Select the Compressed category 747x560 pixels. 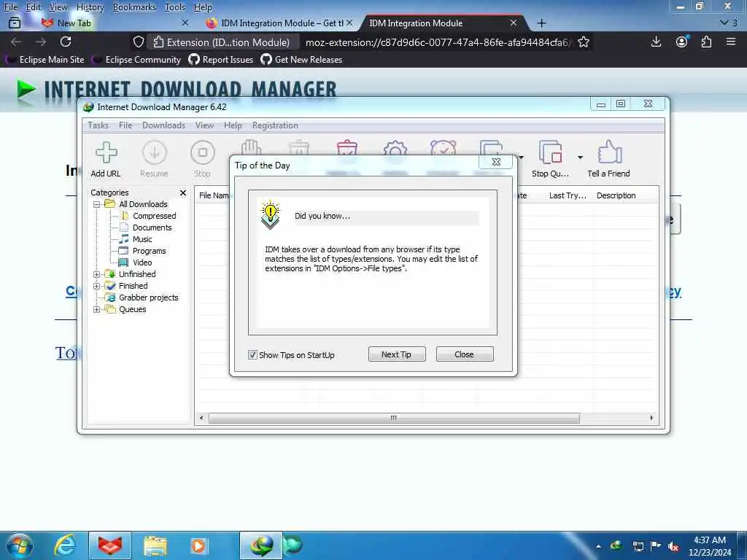tap(154, 216)
